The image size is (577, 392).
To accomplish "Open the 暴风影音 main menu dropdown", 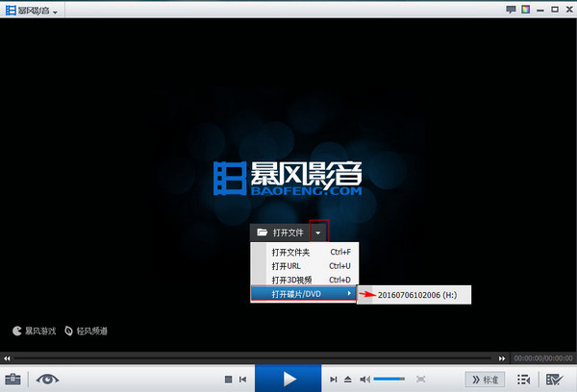I will click(55, 12).
